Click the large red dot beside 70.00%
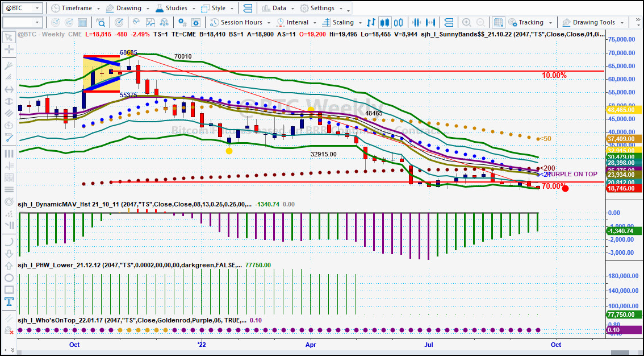 tap(565, 188)
